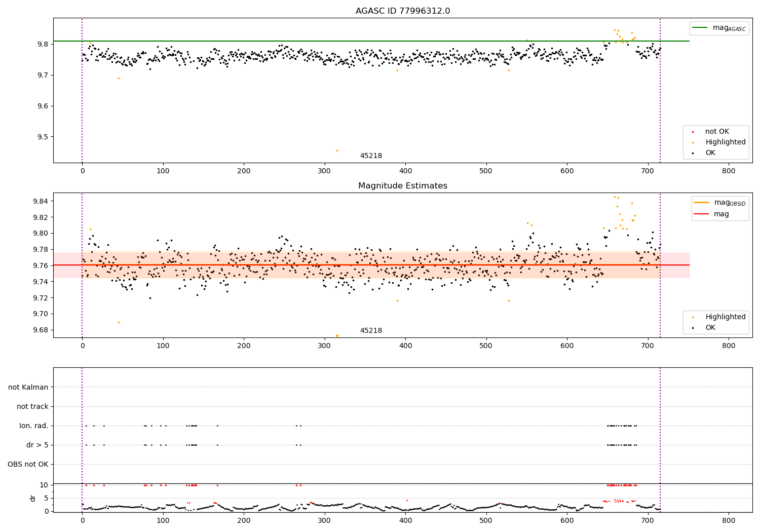Click the red line sample beside 'mag' legend entry

coord(701,214)
